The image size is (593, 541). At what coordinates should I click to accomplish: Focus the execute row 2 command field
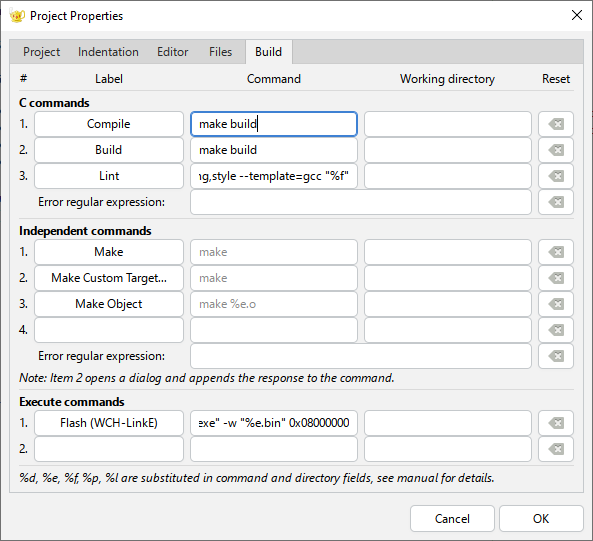click(274, 449)
